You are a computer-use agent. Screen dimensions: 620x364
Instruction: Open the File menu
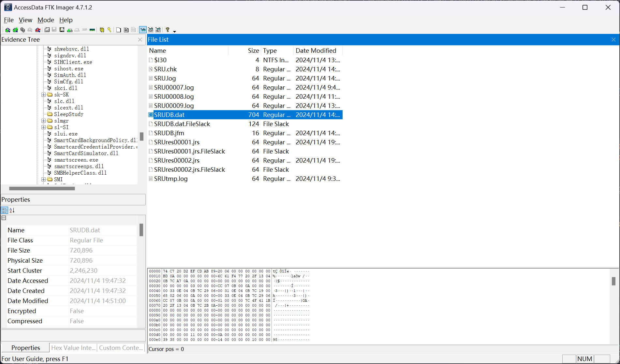click(9, 20)
